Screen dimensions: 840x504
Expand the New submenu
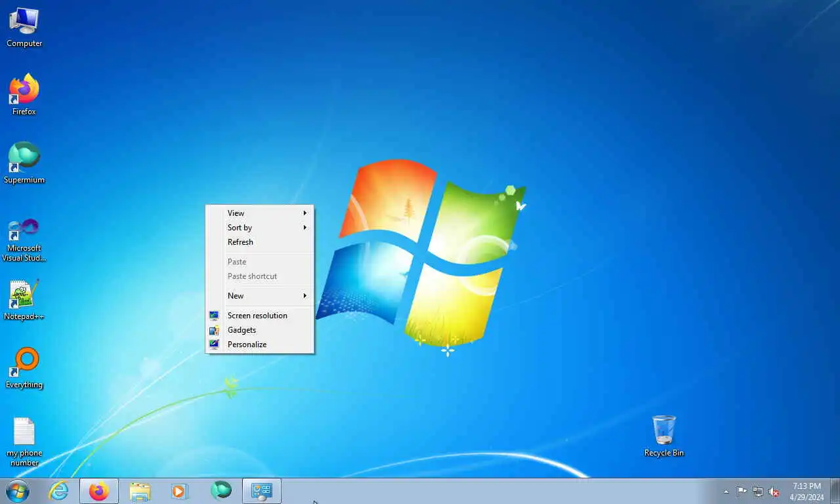(260, 296)
